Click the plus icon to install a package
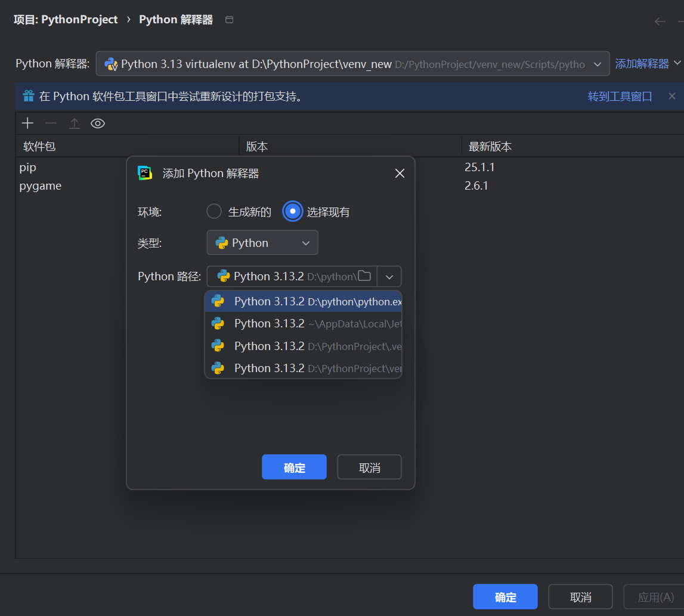Screen dimensions: 684x616 click(27, 123)
